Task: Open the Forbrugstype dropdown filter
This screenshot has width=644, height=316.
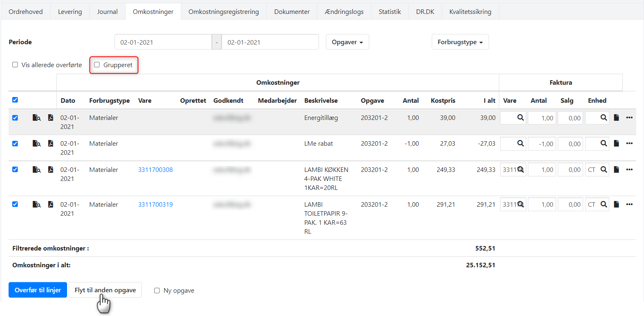Action: click(x=460, y=42)
